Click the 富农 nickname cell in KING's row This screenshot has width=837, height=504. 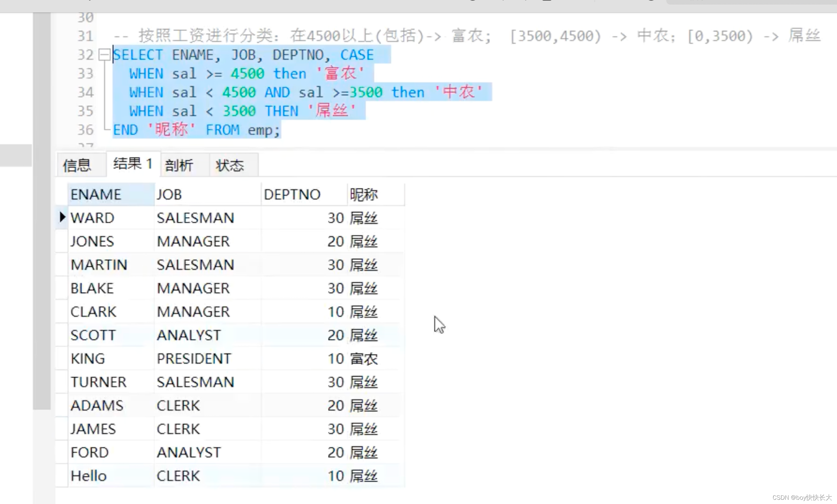point(364,358)
